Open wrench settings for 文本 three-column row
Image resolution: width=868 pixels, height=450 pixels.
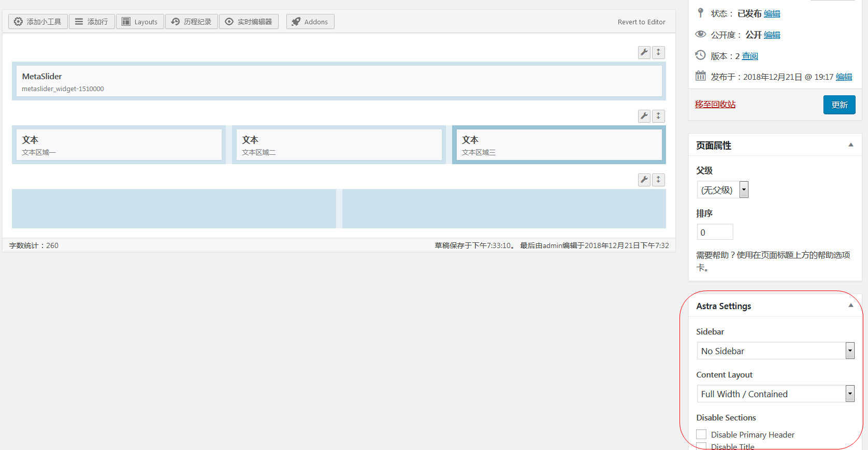pos(644,116)
